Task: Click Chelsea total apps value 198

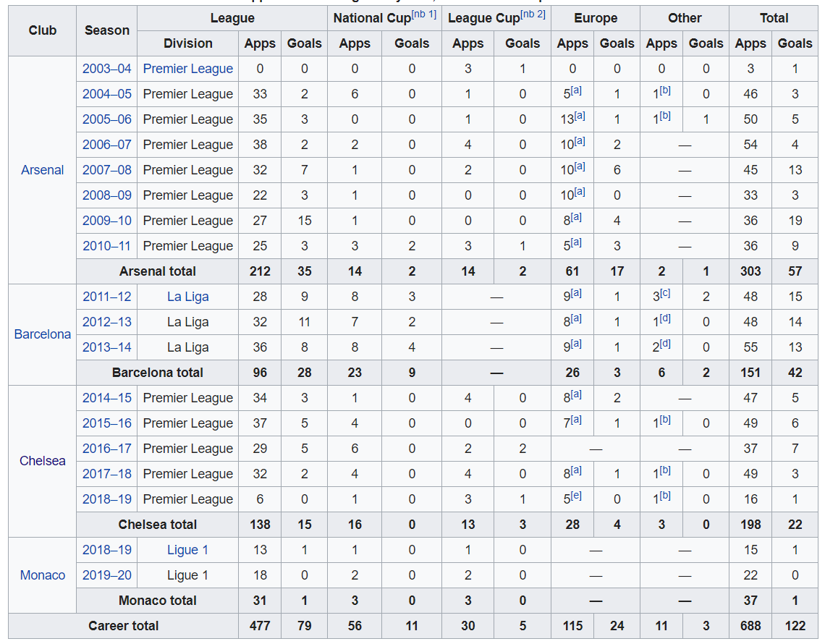Action: point(750,525)
